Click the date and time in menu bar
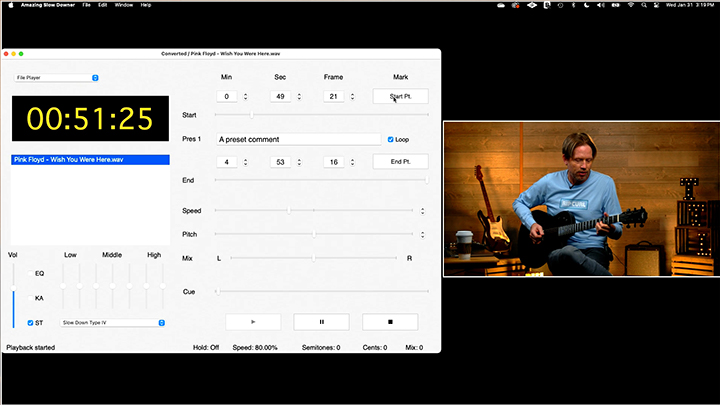Image resolution: width=720 pixels, height=405 pixels. 690,5
